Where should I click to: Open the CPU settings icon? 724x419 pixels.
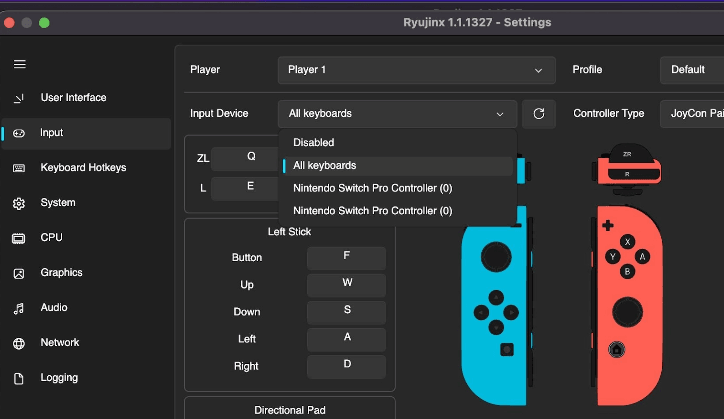(19, 238)
